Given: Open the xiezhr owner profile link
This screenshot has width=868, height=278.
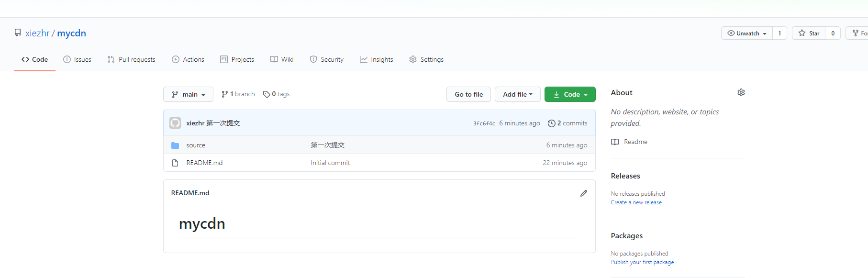Looking at the screenshot, I should click(37, 33).
